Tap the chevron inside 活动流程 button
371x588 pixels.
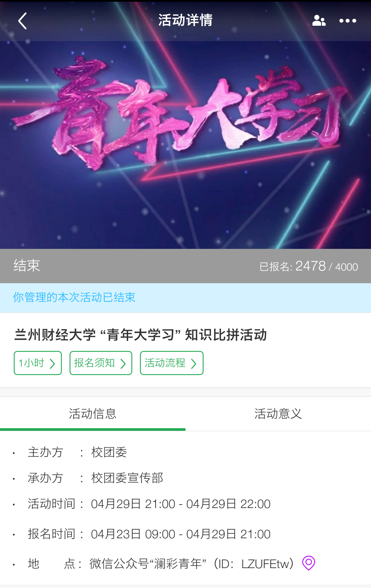tap(194, 364)
